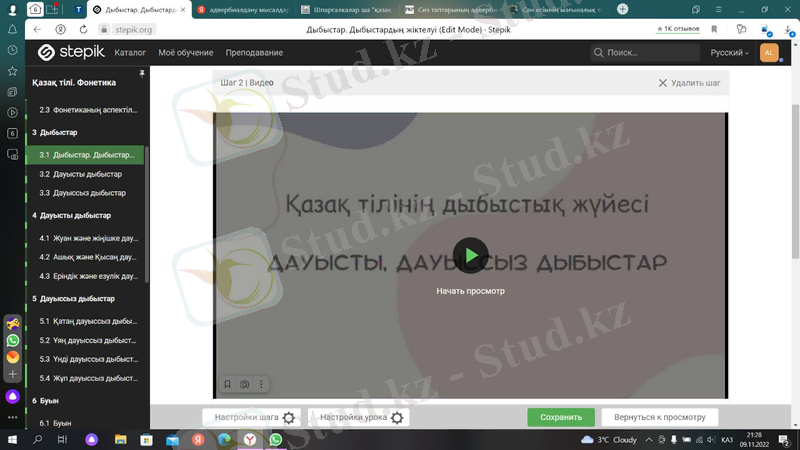The image size is (800, 450).
Task: Open the Каталог menu item
Action: [130, 52]
